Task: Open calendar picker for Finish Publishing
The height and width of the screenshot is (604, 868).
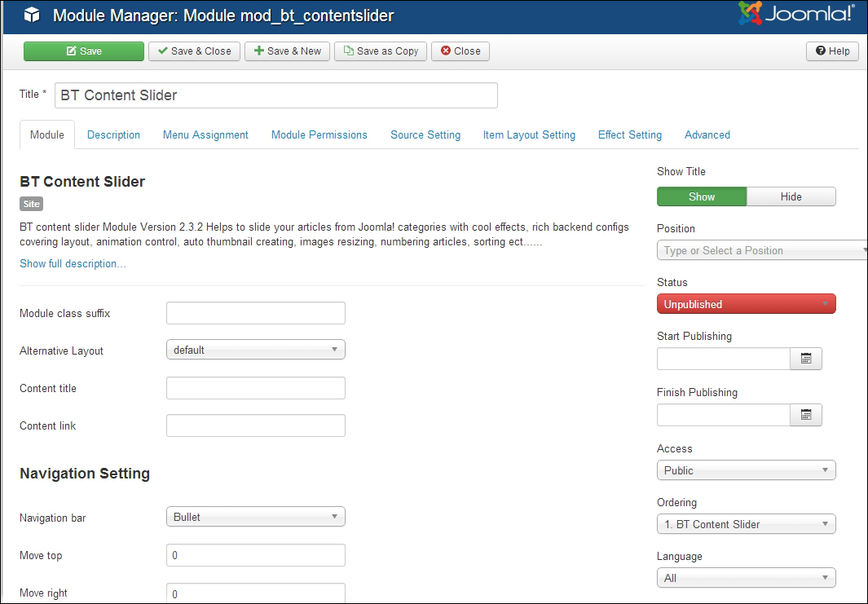Action: 806,415
